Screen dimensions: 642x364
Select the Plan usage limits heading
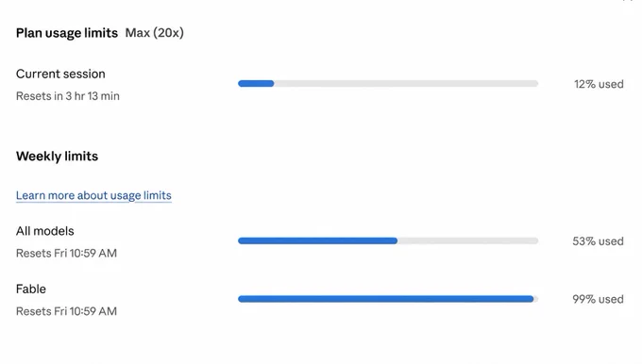(67, 33)
